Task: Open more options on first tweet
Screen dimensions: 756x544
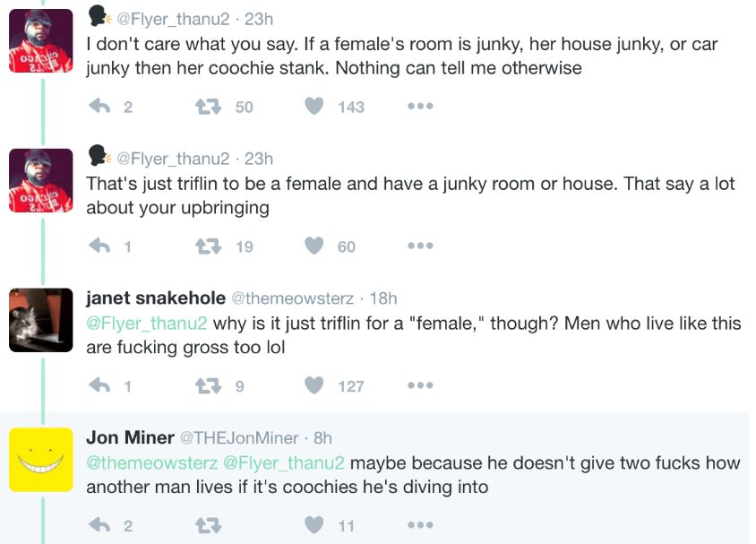Action: tap(419, 107)
